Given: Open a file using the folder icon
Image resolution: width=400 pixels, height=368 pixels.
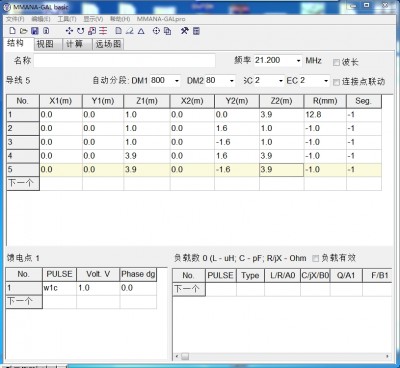Looking at the screenshot, I should click(x=23, y=31).
